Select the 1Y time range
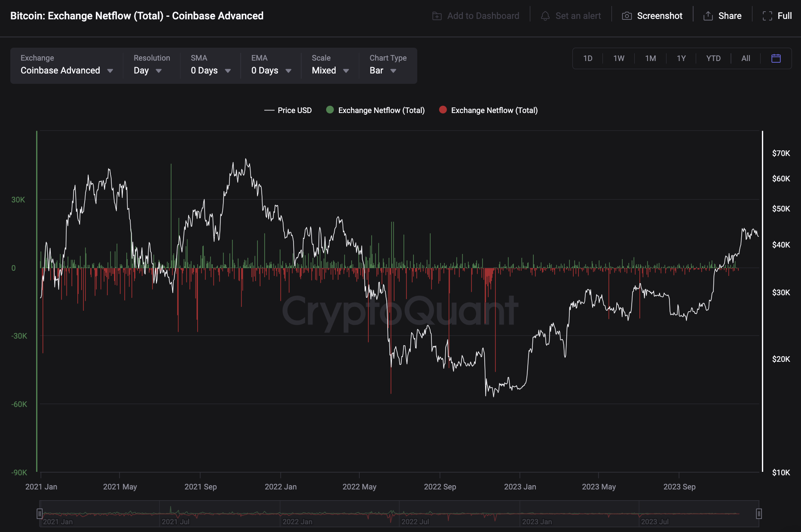The width and height of the screenshot is (801, 532). (x=682, y=58)
